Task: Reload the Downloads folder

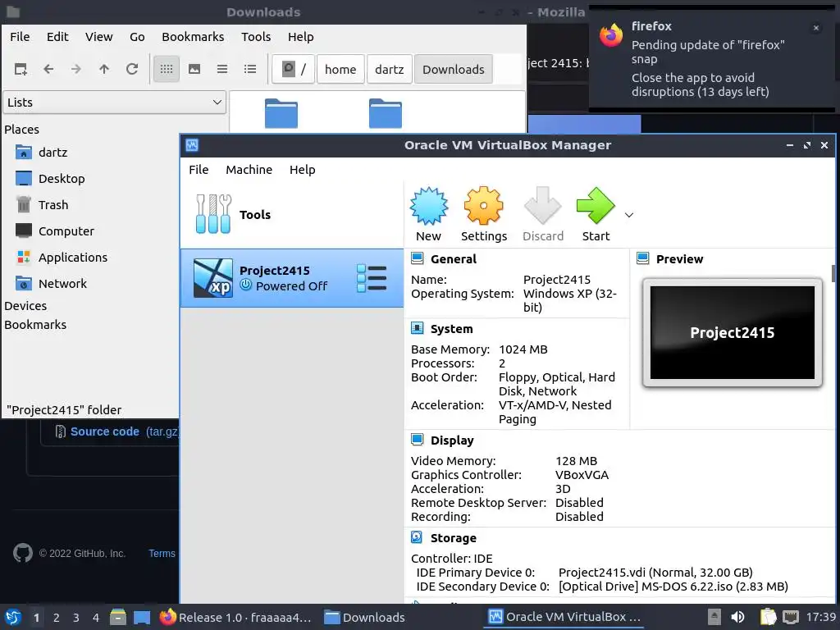Action: [x=132, y=69]
